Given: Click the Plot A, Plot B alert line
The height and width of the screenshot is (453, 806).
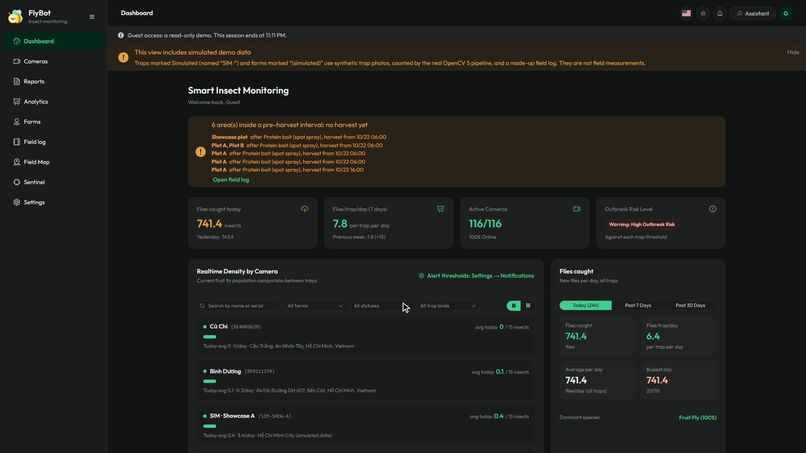Looking at the screenshot, I should coord(297,146).
